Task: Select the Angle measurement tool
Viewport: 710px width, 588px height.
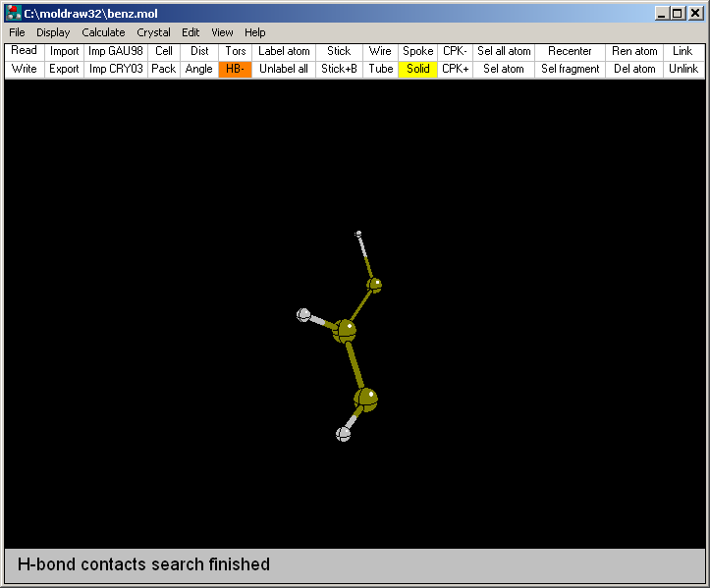Action: (x=199, y=69)
